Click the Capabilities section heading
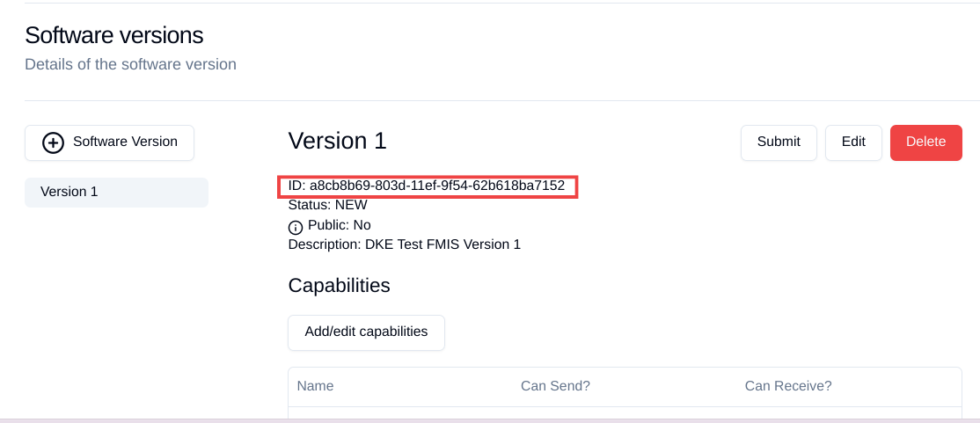 coord(340,286)
